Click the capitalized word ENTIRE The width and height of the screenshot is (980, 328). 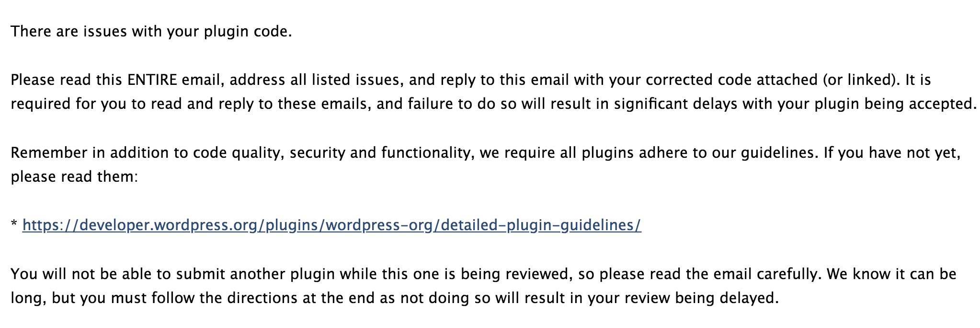tap(152, 80)
